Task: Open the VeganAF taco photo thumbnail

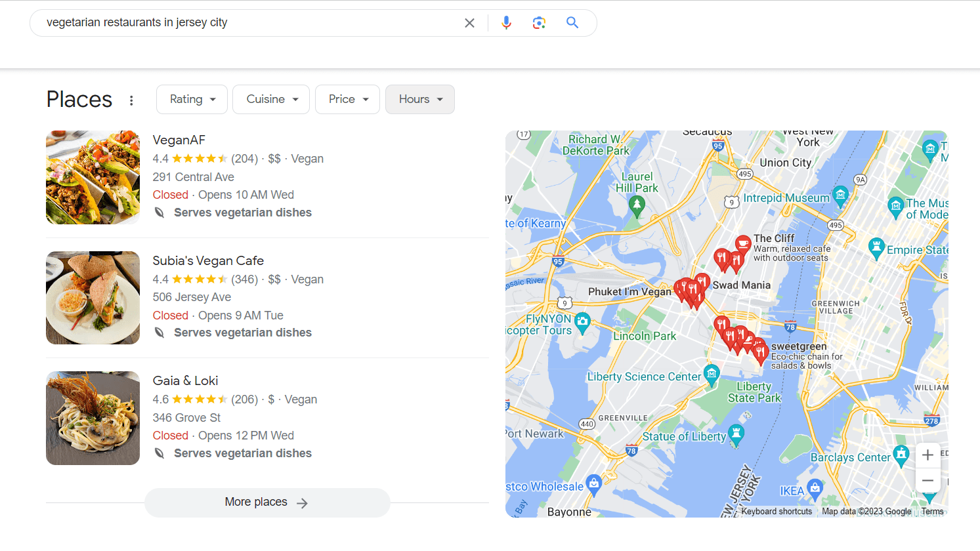Action: click(x=93, y=177)
